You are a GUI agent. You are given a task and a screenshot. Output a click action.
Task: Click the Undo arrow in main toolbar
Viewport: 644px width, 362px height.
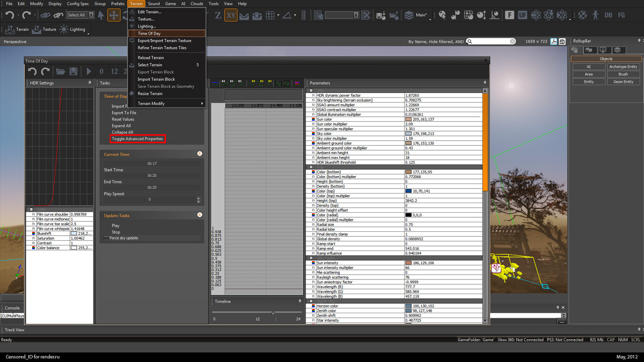click(x=10, y=15)
